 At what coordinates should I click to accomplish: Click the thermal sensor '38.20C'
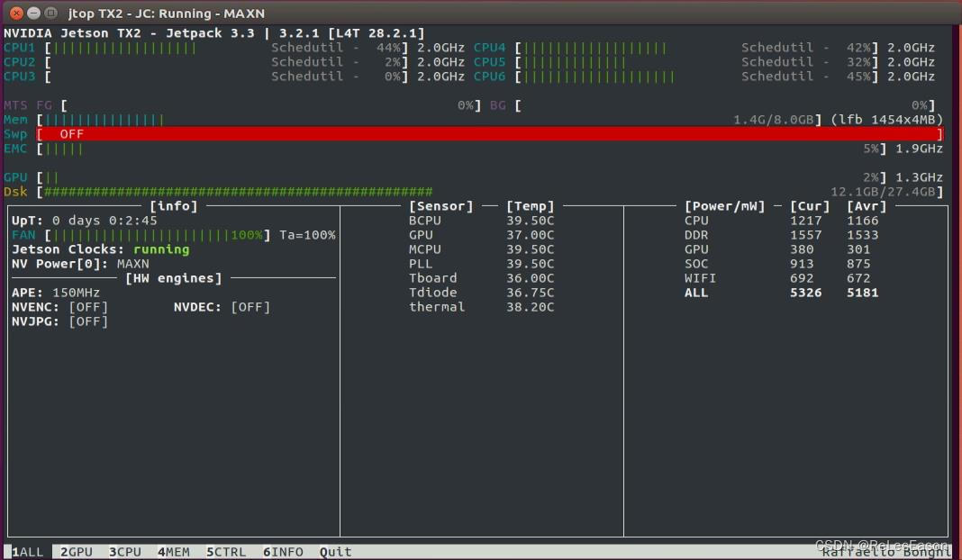530,307
